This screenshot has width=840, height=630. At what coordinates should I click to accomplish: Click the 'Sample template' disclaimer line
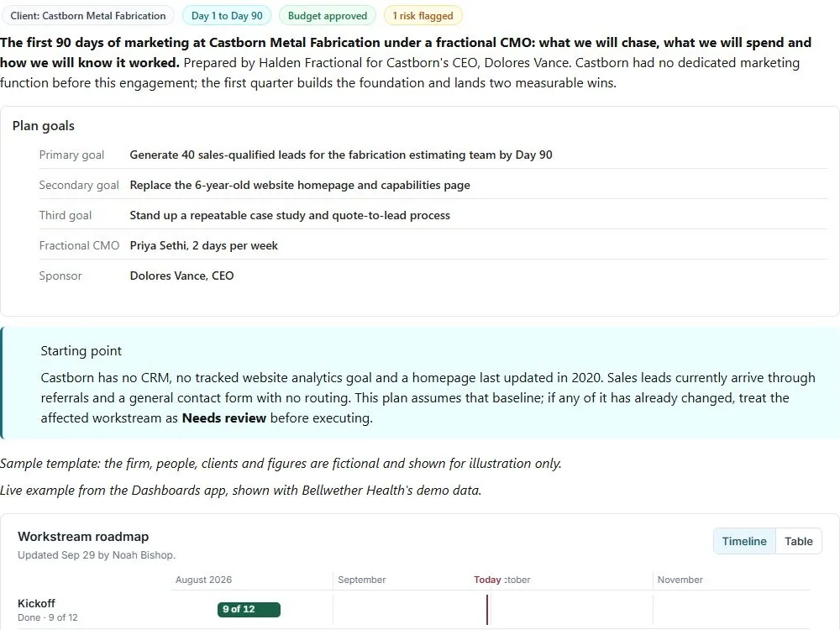coord(281,464)
